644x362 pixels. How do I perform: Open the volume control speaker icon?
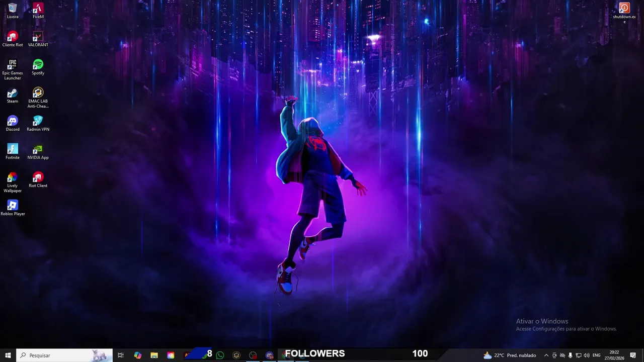(586, 355)
